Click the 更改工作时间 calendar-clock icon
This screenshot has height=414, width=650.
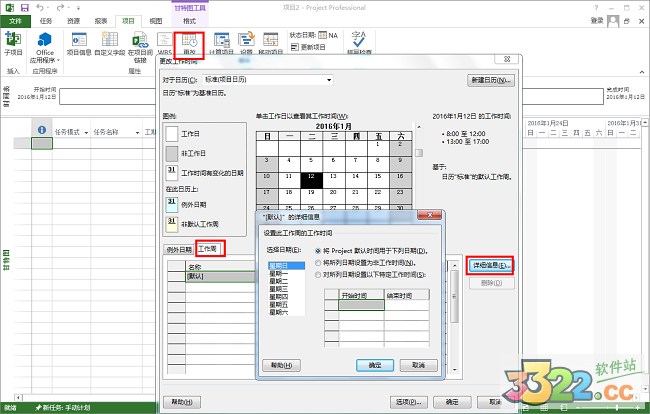click(x=189, y=41)
